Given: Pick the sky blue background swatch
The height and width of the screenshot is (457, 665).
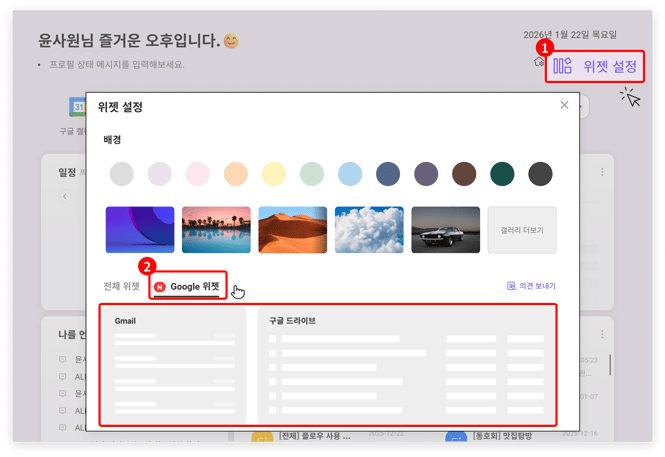Looking at the screenshot, I should point(349,174).
